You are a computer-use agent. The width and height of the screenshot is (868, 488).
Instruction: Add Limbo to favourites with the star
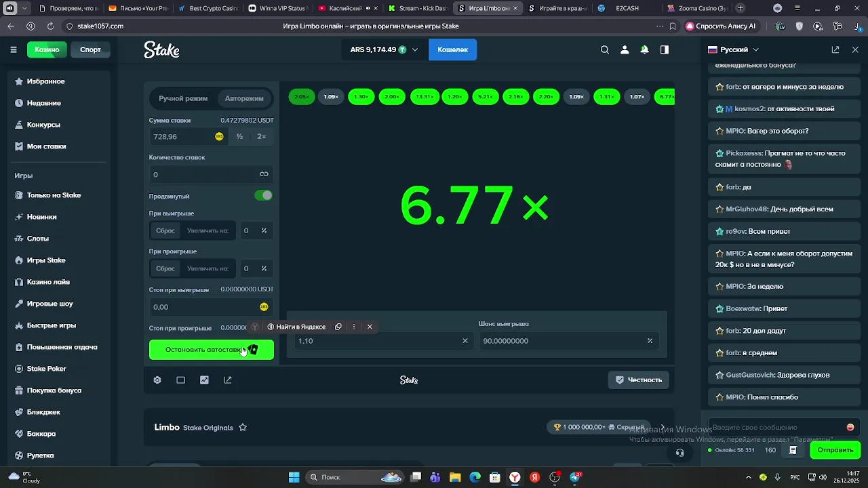coord(243,428)
